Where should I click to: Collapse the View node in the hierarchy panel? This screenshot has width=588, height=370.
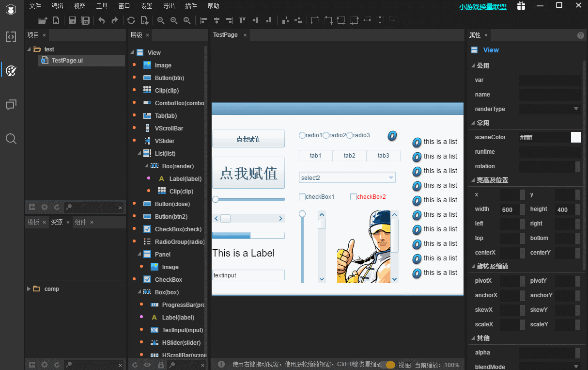(132, 52)
